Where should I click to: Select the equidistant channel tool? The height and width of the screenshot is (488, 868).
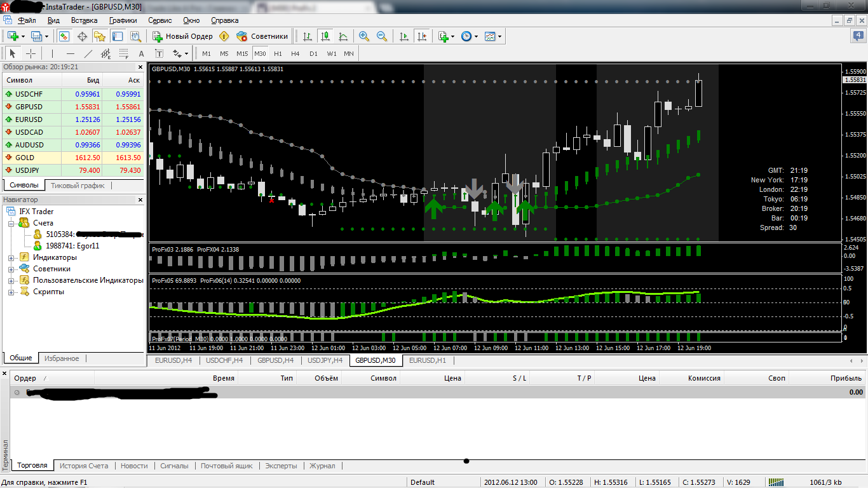point(106,53)
